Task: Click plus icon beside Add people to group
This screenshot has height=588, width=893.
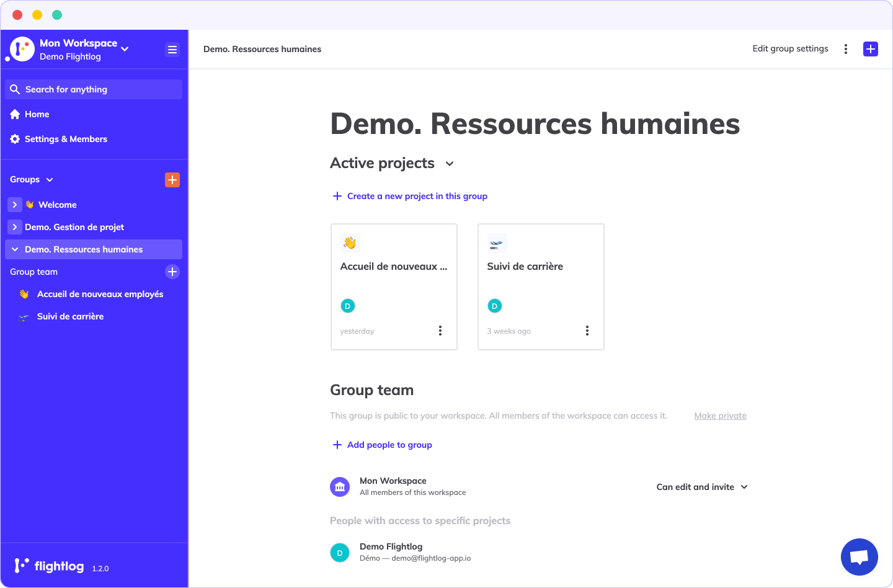Action: (x=337, y=445)
